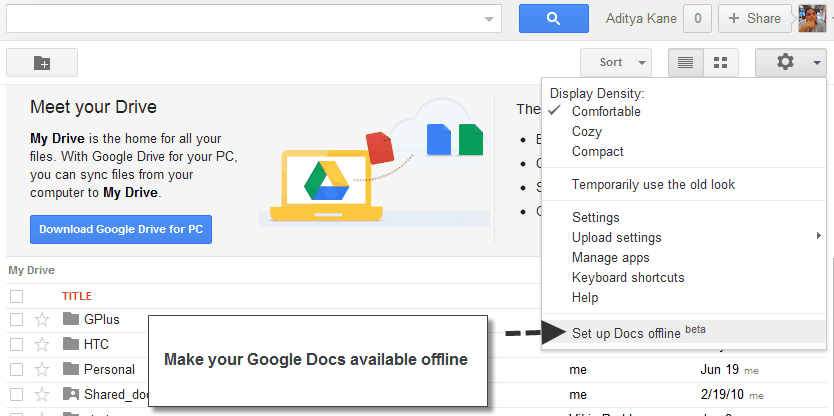This screenshot has height=416, width=834.
Task: Open the HTC folder name
Action: [96, 344]
